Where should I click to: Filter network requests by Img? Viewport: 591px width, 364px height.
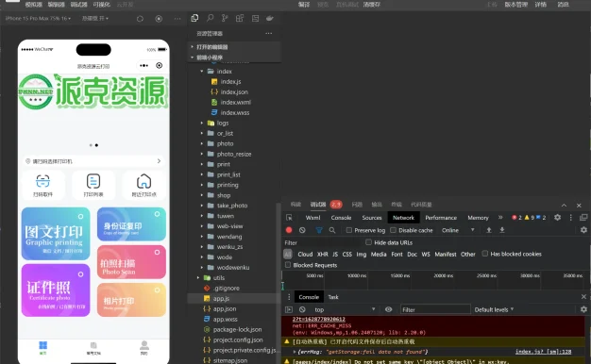(x=361, y=254)
